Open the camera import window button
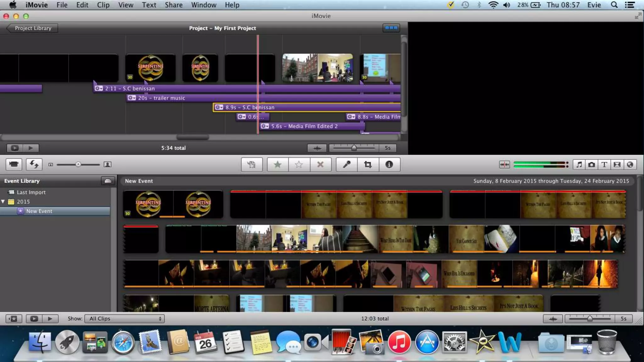This screenshot has width=644, height=362. [x=14, y=164]
